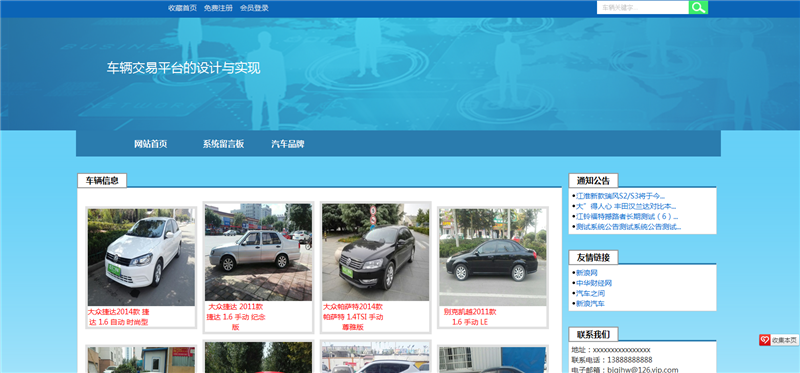
Task: Click the green search magnifier button
Action: pos(698,8)
